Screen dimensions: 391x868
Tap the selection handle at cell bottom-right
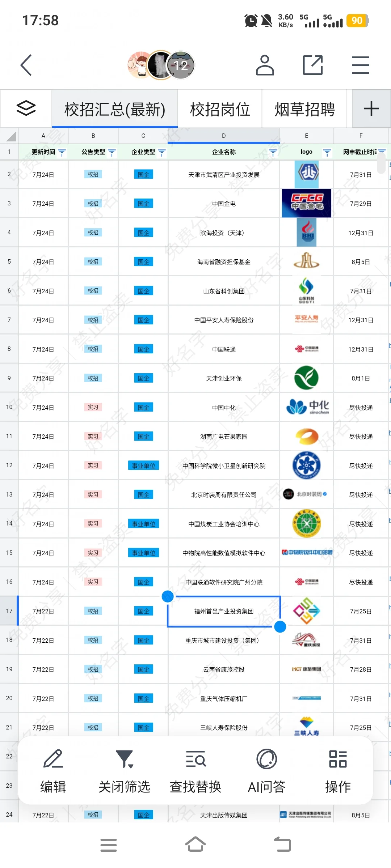point(280,626)
